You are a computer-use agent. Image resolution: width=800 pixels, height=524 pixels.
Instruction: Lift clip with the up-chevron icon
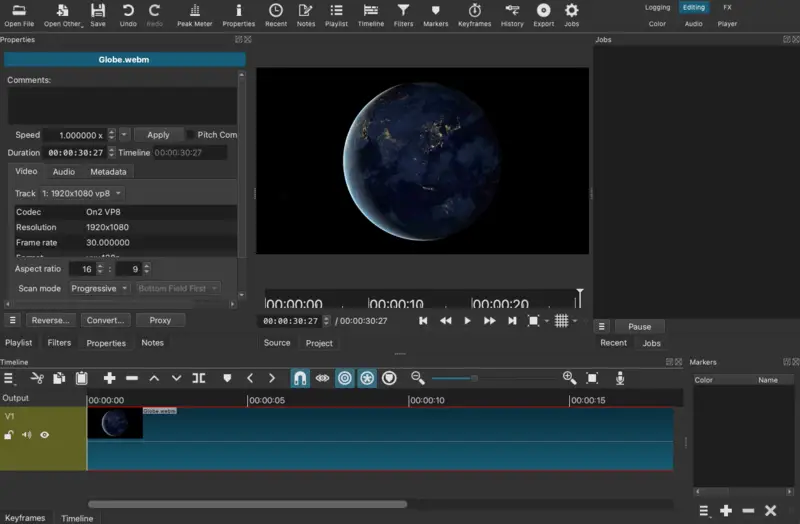154,378
